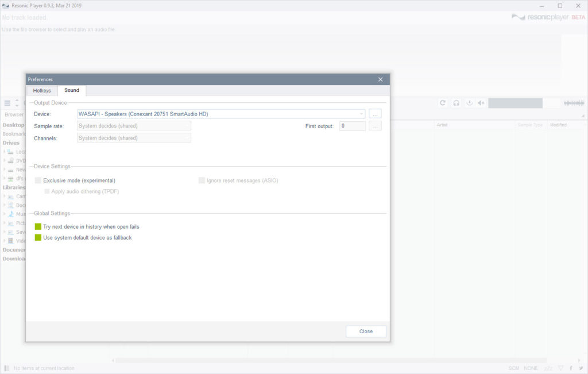The image size is (588, 374).
Task: Open the hamburger menu in main window
Action: [x=7, y=103]
